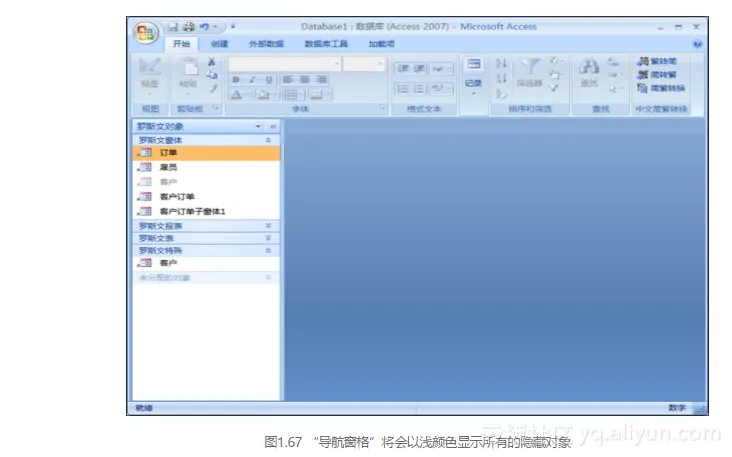Image resolution: width=732 pixels, height=457 pixels.
Task: Select the 订单 form
Action: pyautogui.click(x=206, y=153)
